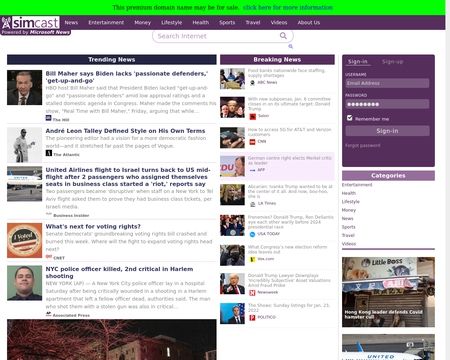Click the Forgot password link
Image resolution: width=450 pixels, height=360 pixels.
tap(363, 145)
